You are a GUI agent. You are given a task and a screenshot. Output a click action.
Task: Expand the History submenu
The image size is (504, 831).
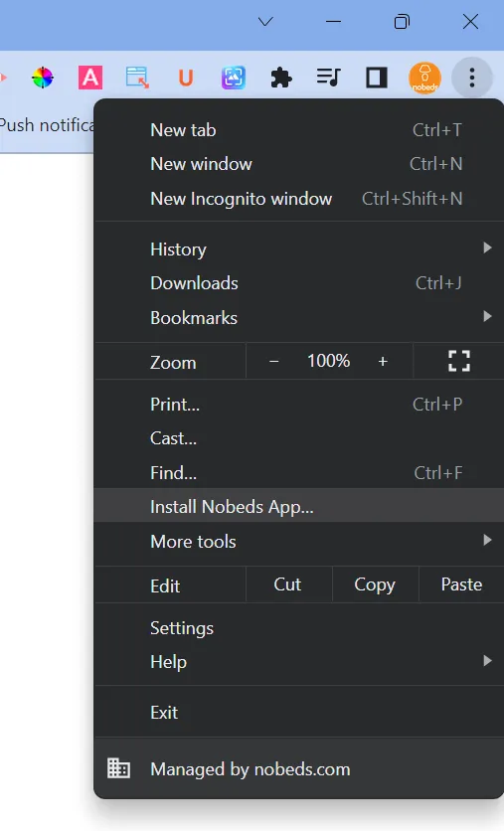[299, 249]
